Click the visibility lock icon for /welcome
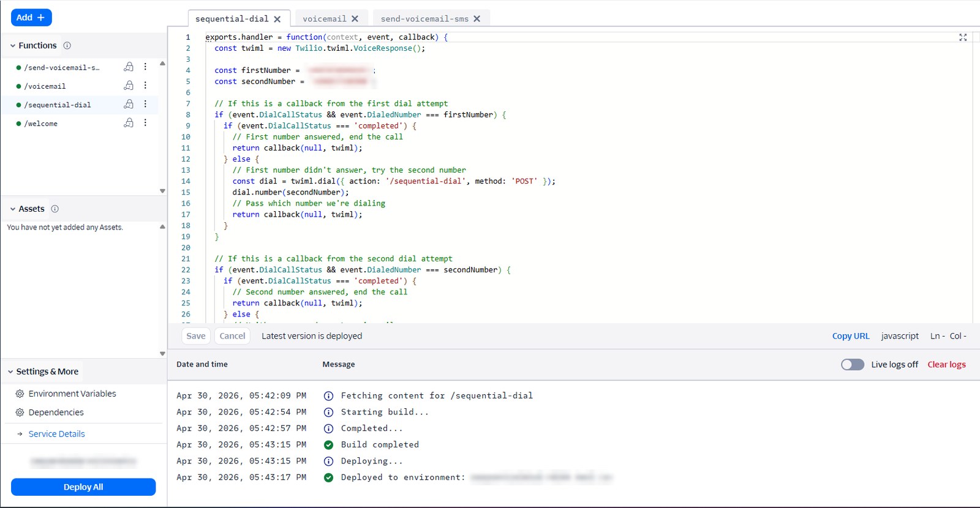 pyautogui.click(x=129, y=123)
